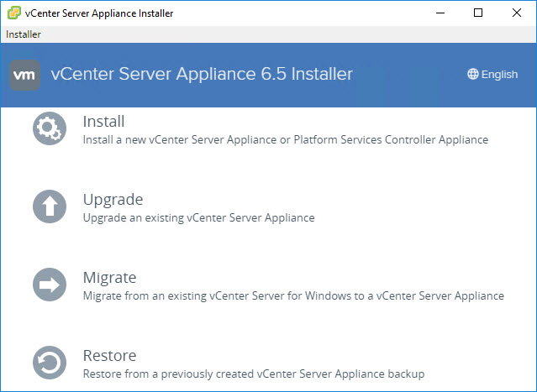Screen dimensions: 537x392
Task: Minimize the installer window
Action: (x=440, y=13)
